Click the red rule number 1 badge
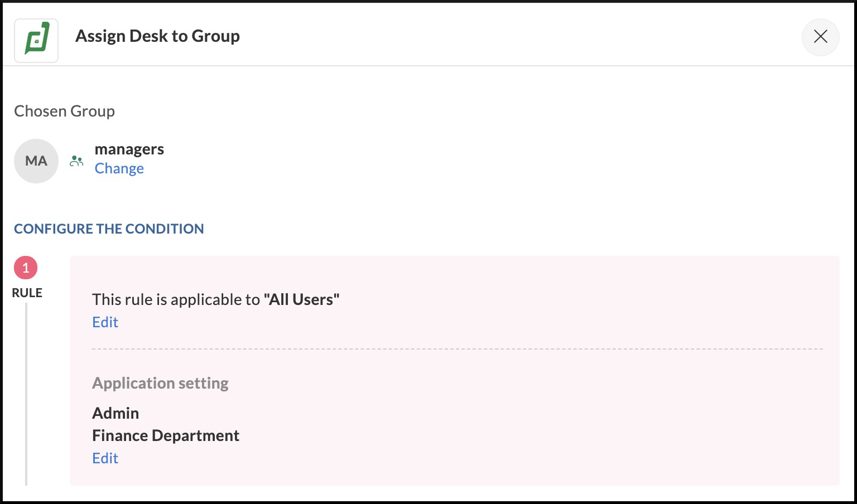 point(26,268)
